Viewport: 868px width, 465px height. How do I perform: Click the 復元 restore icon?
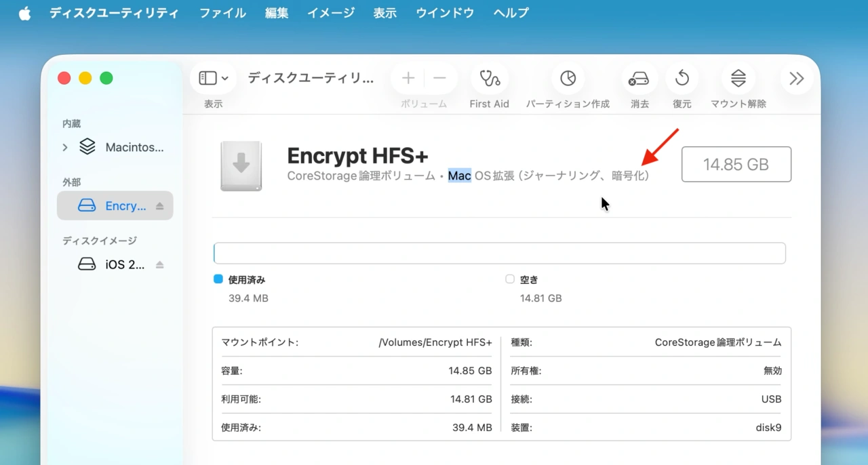(682, 79)
